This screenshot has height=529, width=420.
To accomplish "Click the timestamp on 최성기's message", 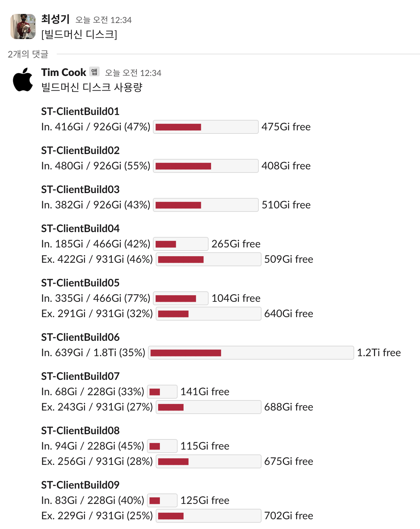I will tap(103, 20).
